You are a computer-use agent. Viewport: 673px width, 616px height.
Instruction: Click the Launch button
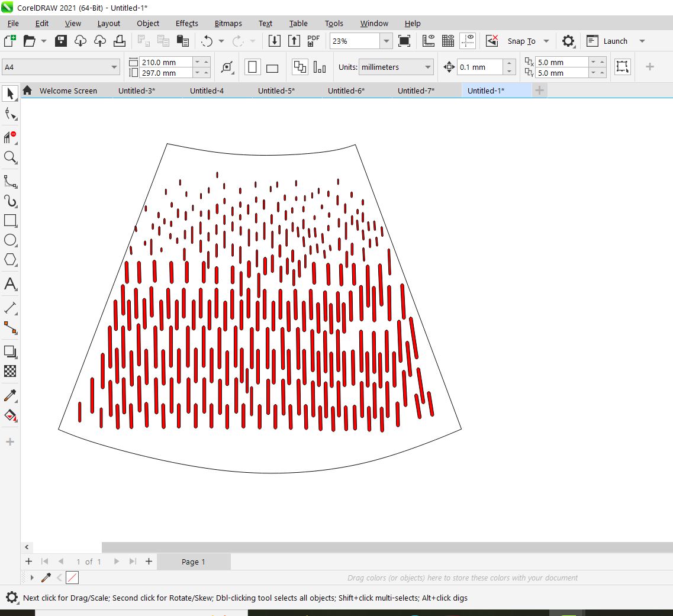tap(615, 41)
